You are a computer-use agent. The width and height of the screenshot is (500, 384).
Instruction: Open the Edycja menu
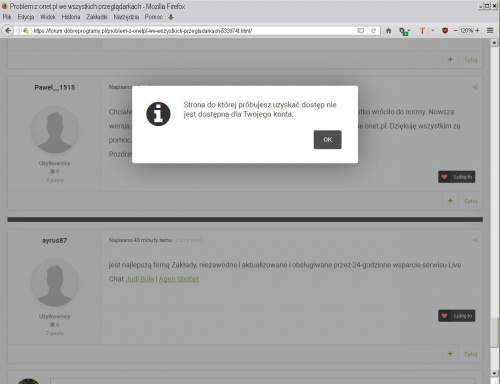(x=26, y=17)
